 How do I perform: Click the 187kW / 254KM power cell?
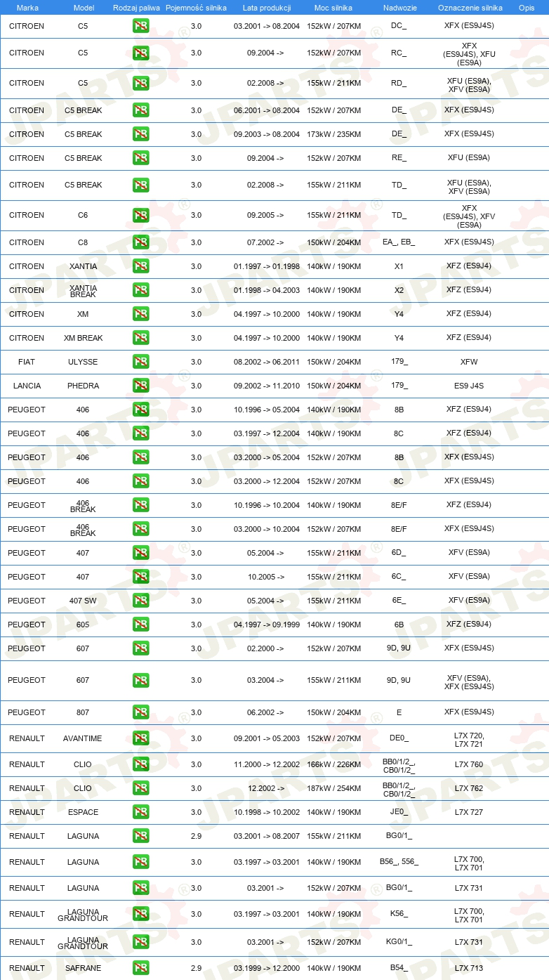click(x=333, y=788)
